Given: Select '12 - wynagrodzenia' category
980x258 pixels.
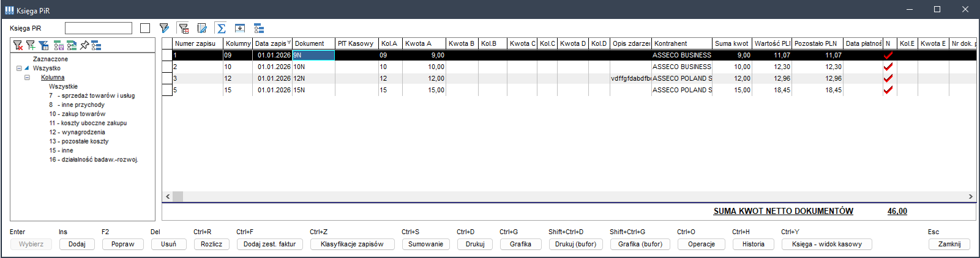Looking at the screenshot, I should 77,132.
